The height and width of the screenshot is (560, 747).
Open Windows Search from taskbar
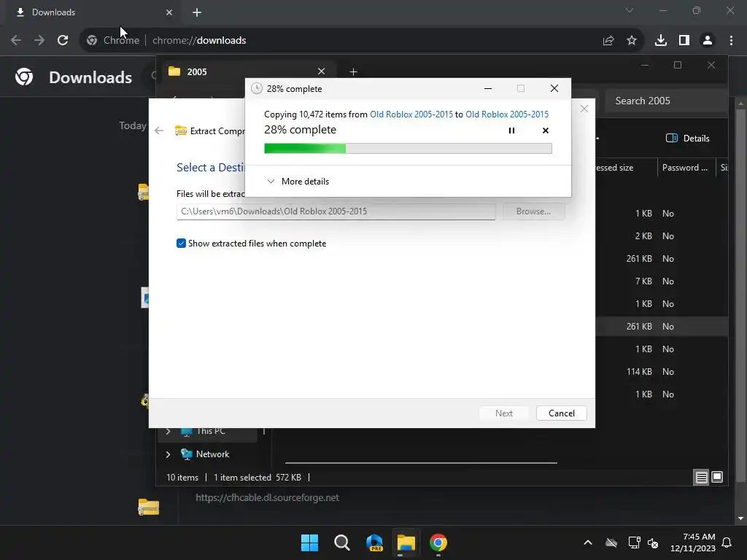click(341, 542)
